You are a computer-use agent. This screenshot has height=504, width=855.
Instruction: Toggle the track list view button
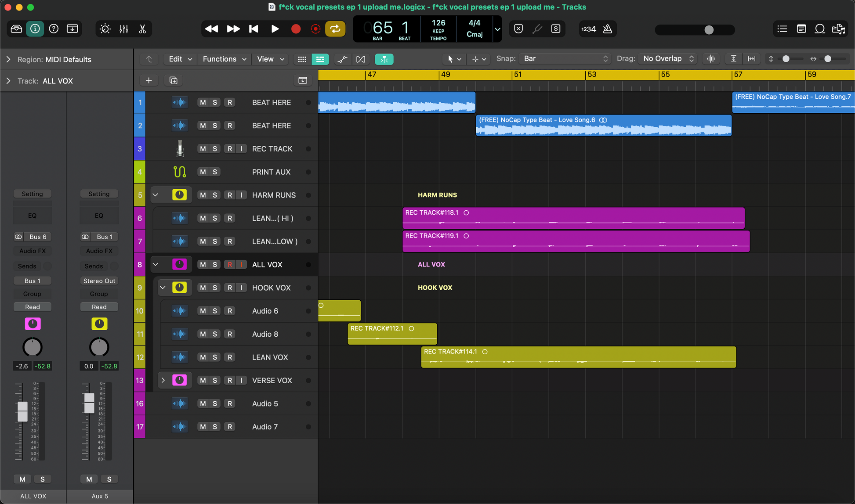(x=320, y=59)
